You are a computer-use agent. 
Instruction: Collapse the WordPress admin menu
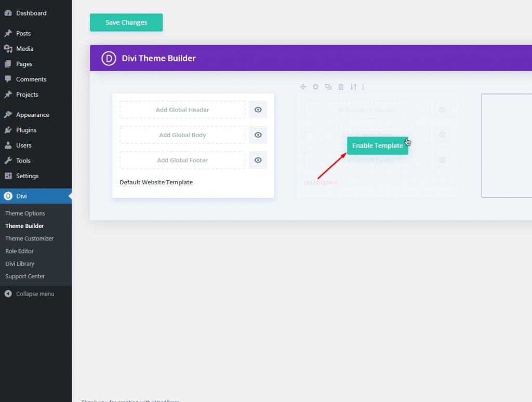click(29, 294)
